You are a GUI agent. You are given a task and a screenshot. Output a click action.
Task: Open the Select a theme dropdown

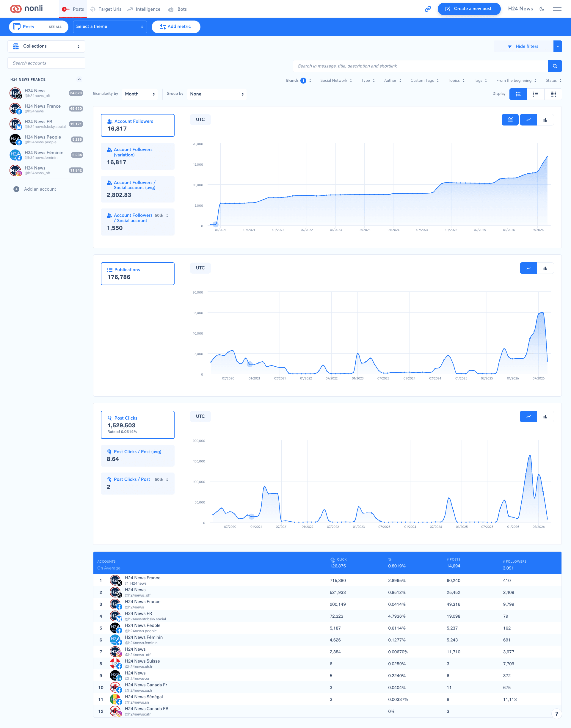[x=110, y=27]
